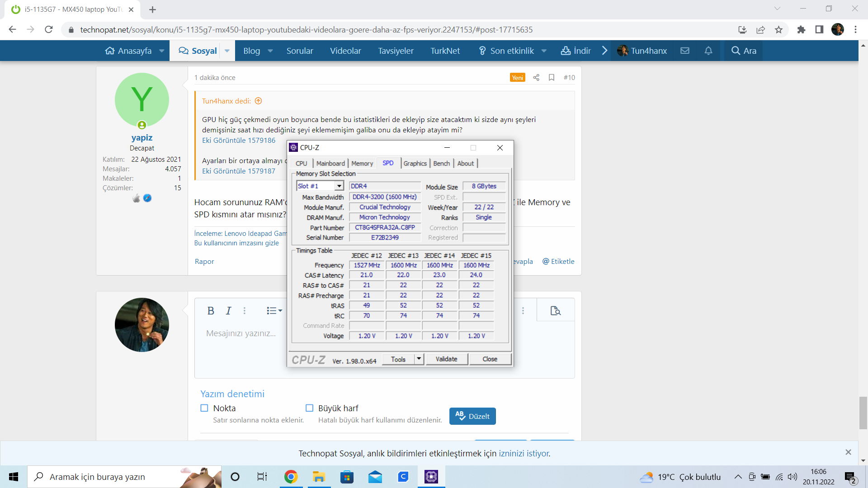Open the Tools dropdown arrow in CPU-Z
The height and width of the screenshot is (488, 868).
pos(419,359)
